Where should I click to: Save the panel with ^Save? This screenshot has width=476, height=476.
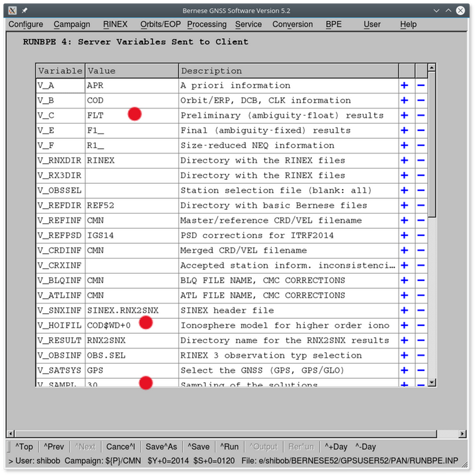(x=198, y=447)
